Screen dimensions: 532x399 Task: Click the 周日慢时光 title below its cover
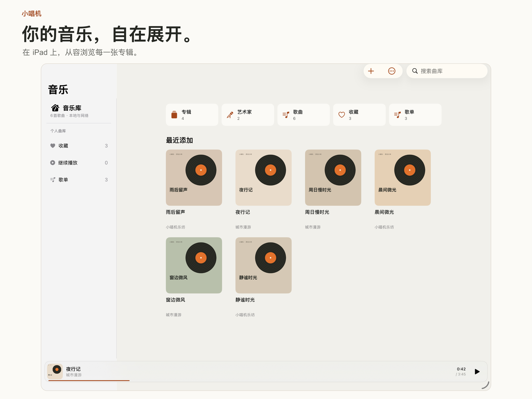click(x=317, y=212)
